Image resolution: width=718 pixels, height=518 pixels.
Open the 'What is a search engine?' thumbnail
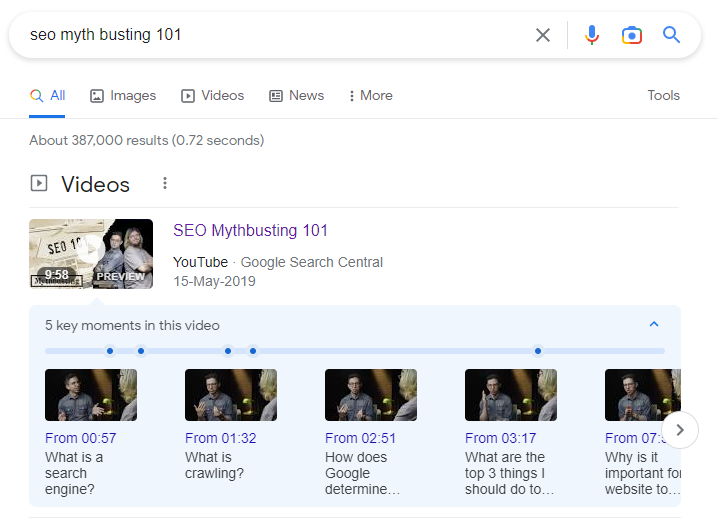(91, 395)
